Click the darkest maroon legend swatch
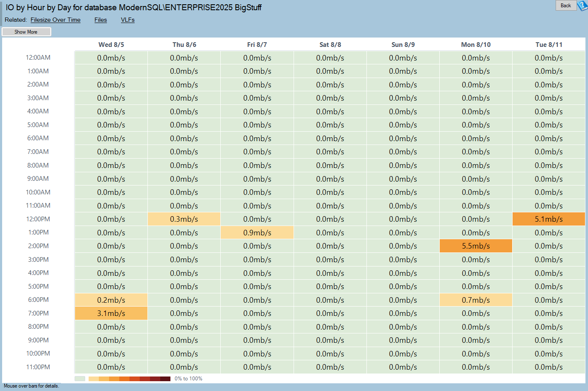 (165, 379)
